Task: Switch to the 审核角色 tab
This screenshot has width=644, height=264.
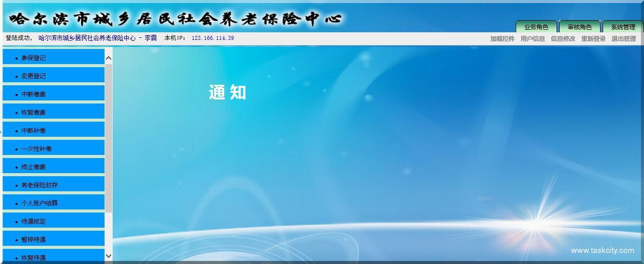Action: point(579,27)
